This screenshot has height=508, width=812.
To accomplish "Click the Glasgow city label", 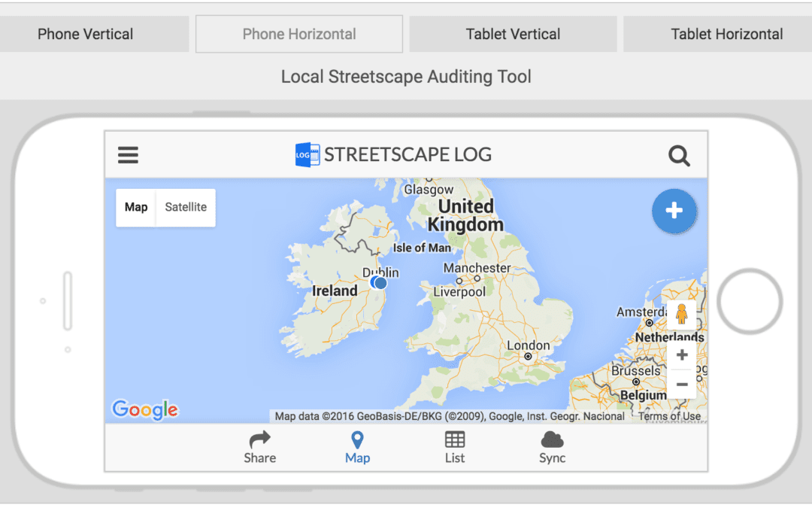I will point(429,190).
